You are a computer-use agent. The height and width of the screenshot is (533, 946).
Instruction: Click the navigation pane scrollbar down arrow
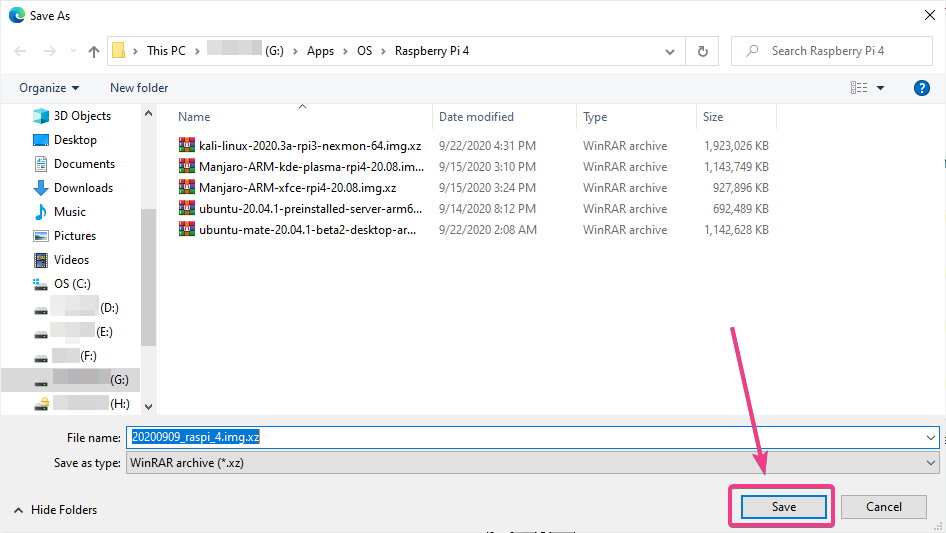pos(149,406)
